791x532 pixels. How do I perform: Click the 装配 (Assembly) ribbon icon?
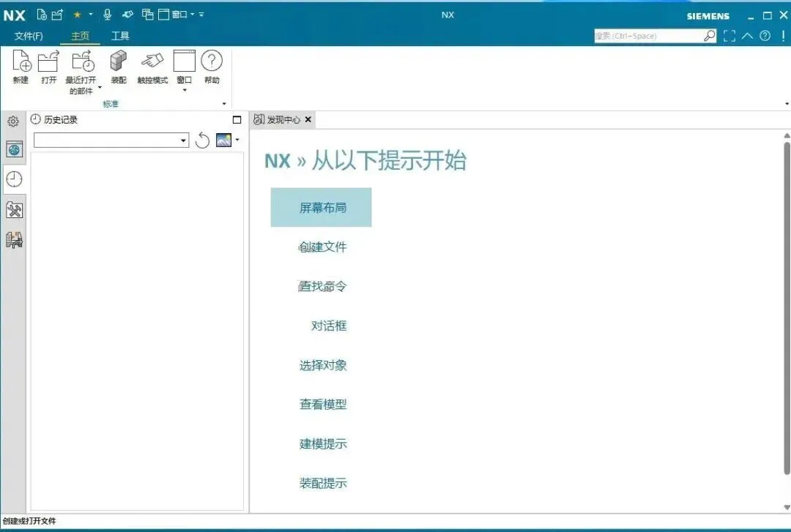tap(119, 61)
